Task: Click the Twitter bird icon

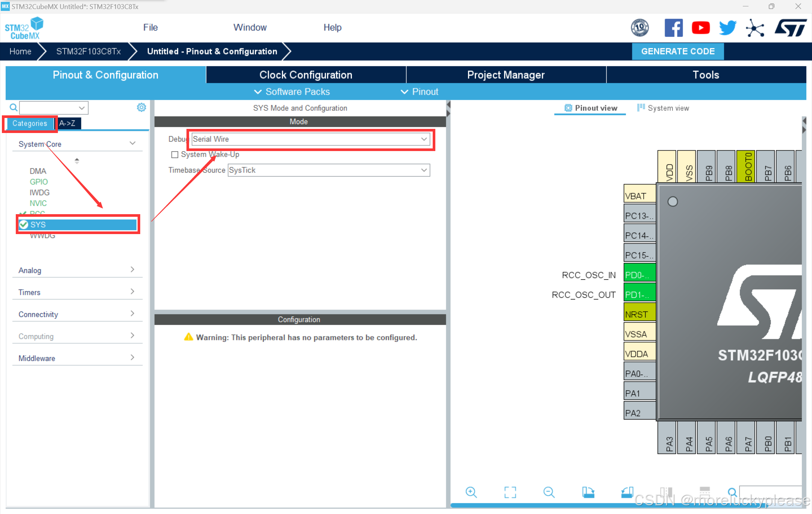Action: click(x=728, y=28)
